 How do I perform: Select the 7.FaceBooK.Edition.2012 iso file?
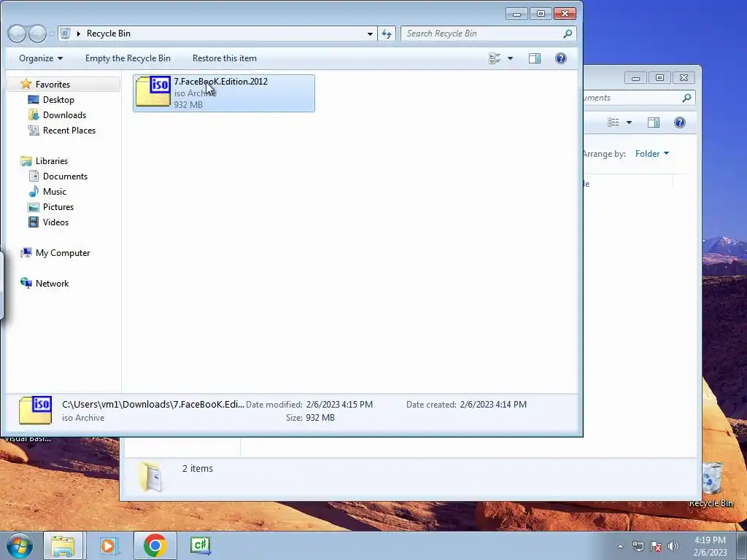point(223,93)
